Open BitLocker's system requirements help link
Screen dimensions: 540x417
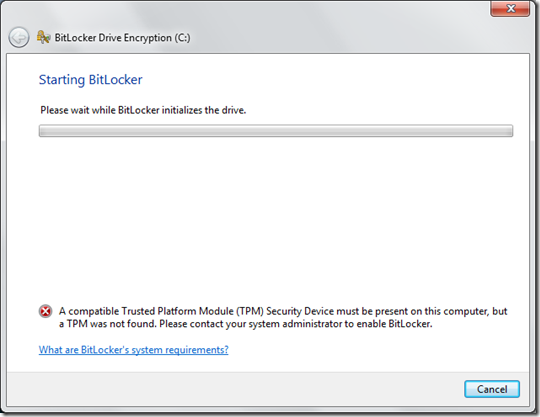[x=134, y=350]
